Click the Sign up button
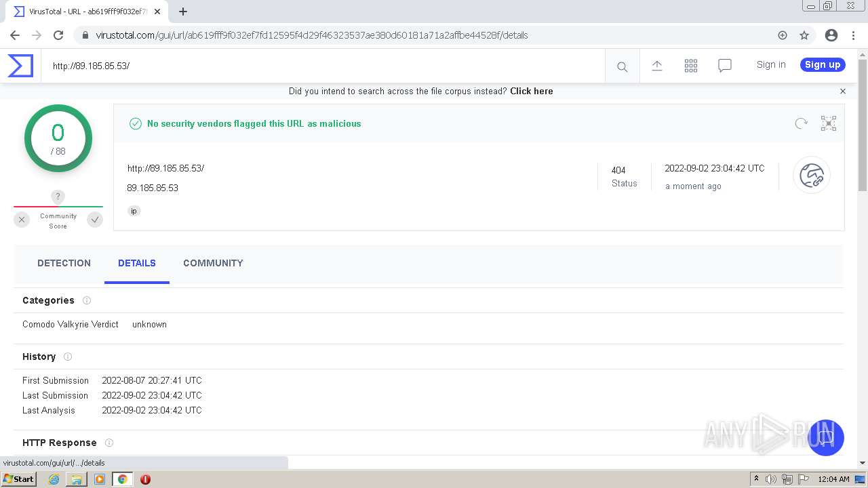Image resolution: width=868 pixels, height=488 pixels. (823, 64)
